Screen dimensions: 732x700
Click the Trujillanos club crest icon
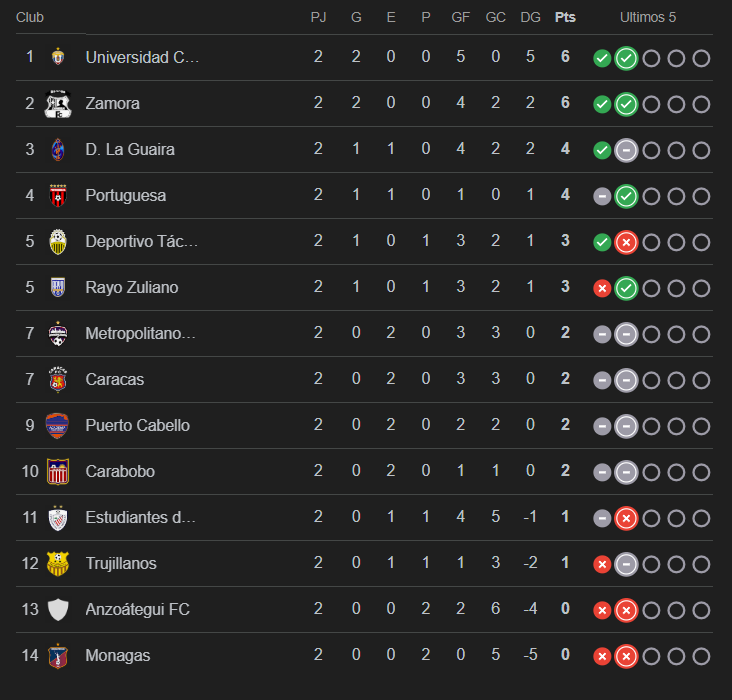pyautogui.click(x=58, y=563)
